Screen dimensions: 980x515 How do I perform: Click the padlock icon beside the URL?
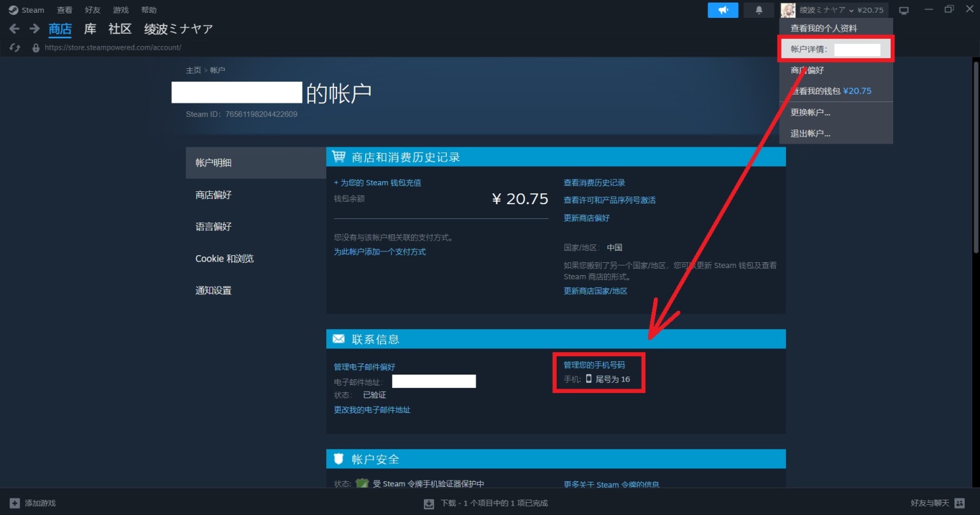click(x=36, y=48)
